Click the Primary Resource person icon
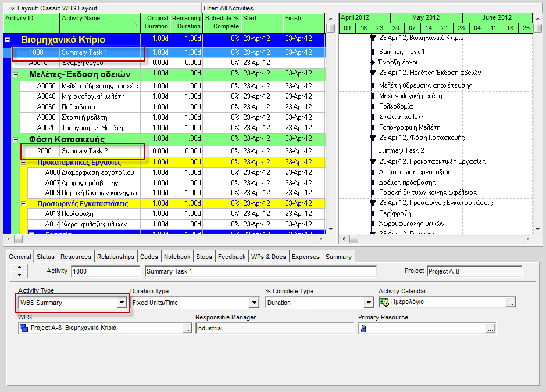Viewport: 546px width, 392px height. tap(363, 328)
